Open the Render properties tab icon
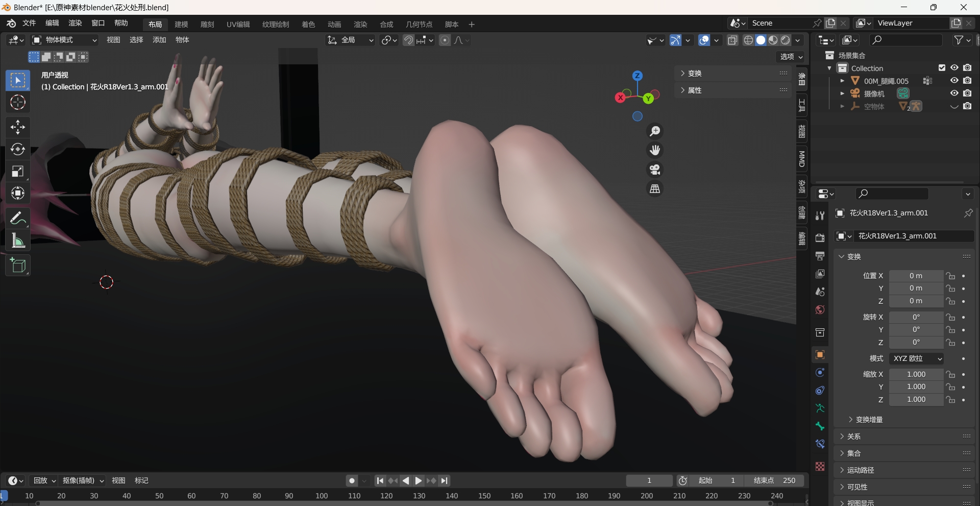Screen dimensions: 980x506 click(x=820, y=238)
